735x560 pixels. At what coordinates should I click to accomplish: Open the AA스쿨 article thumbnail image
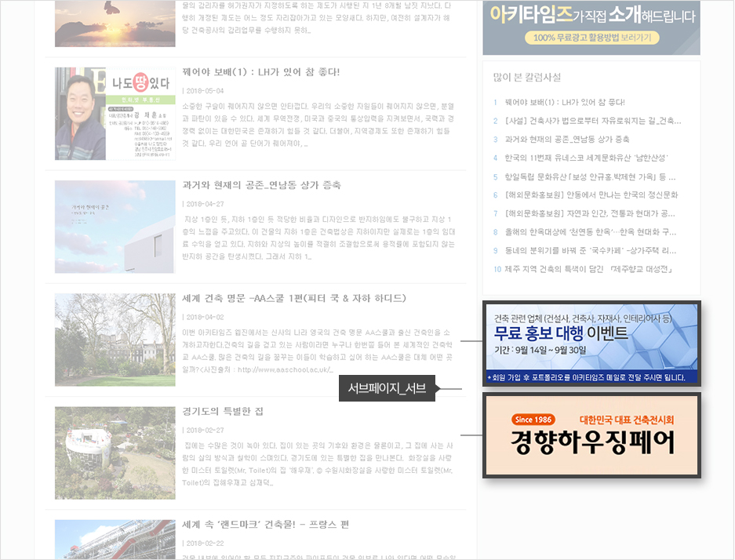[115, 340]
